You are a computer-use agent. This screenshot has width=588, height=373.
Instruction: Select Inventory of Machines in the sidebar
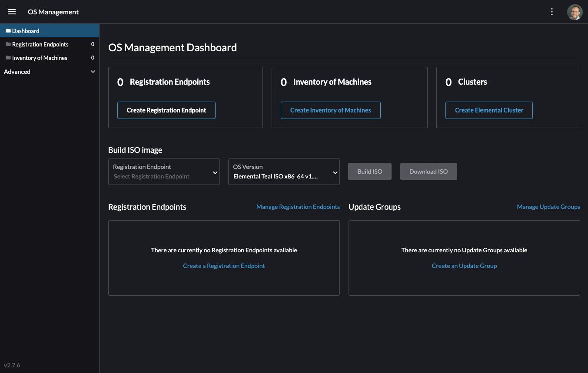40,58
